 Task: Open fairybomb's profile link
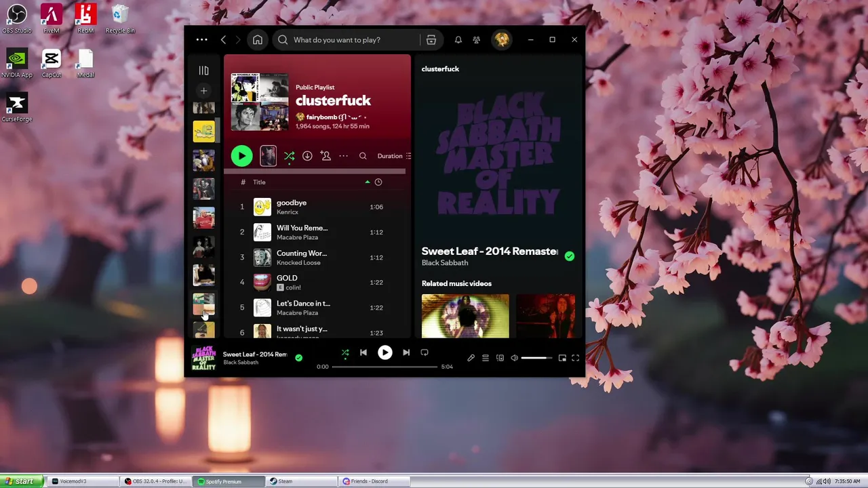coord(321,117)
